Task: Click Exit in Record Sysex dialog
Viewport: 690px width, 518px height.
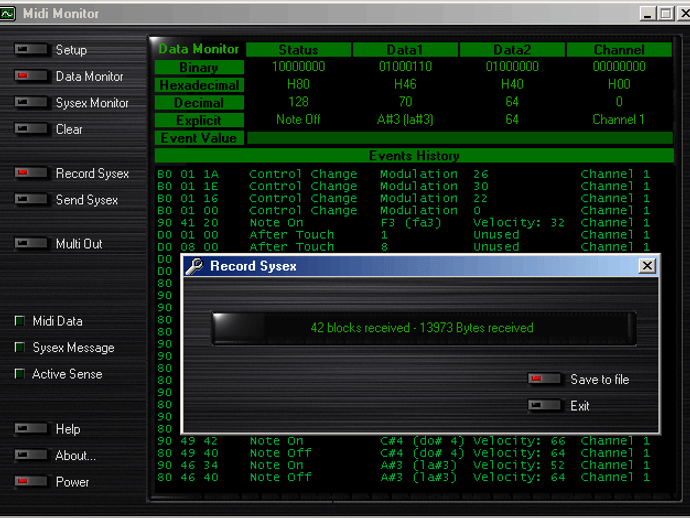Action: (544, 405)
